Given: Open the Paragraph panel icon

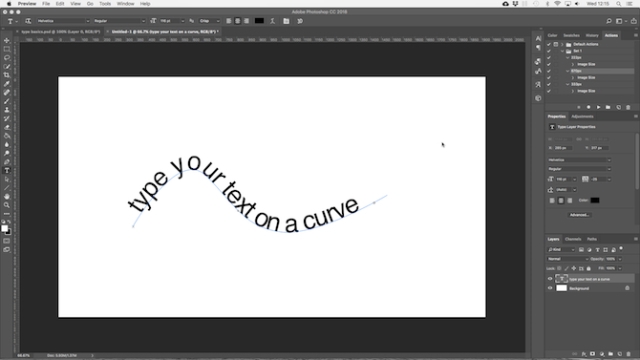Looking at the screenshot, I should (x=538, y=48).
